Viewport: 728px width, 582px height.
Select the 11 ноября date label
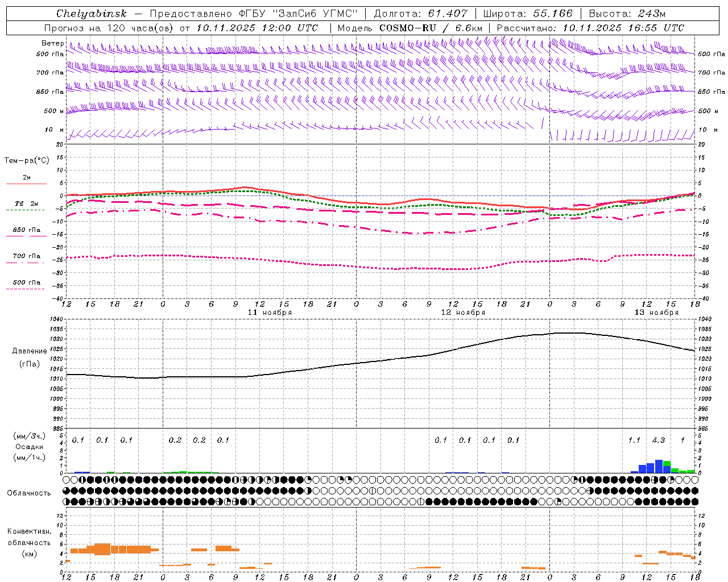[270, 313]
